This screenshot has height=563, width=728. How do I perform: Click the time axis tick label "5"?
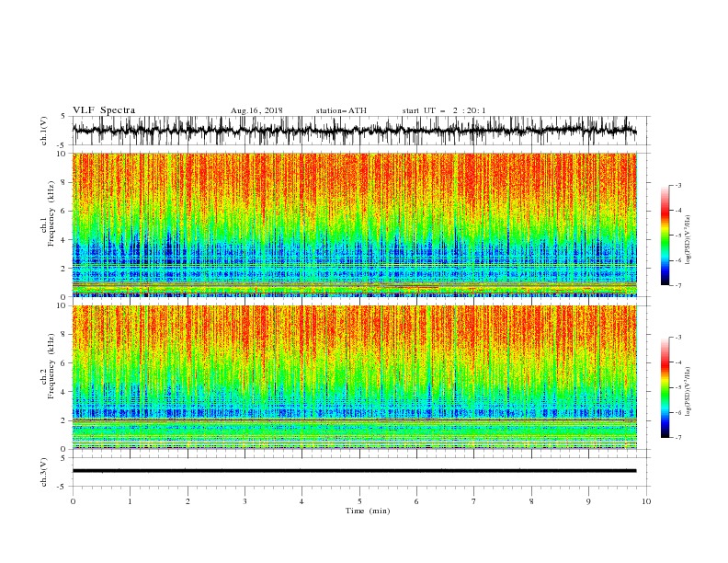point(359,501)
